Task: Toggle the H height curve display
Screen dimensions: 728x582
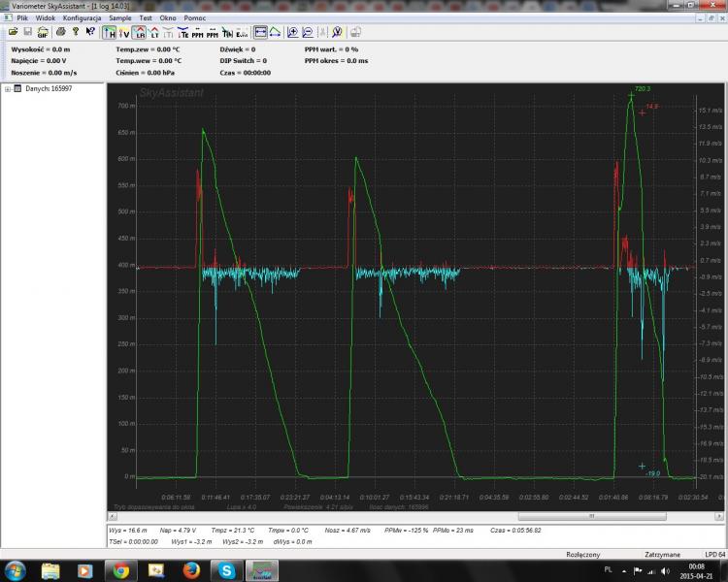Action: [109, 32]
